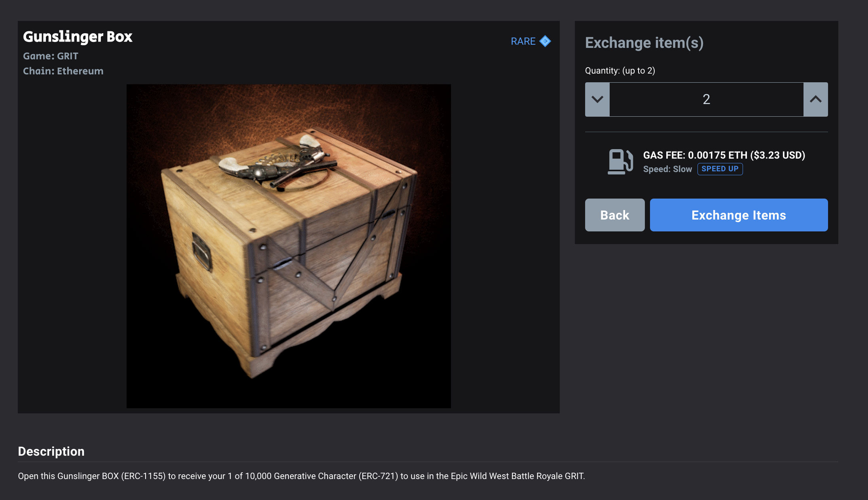Click the Gunslinger BOX description text

(x=301, y=476)
